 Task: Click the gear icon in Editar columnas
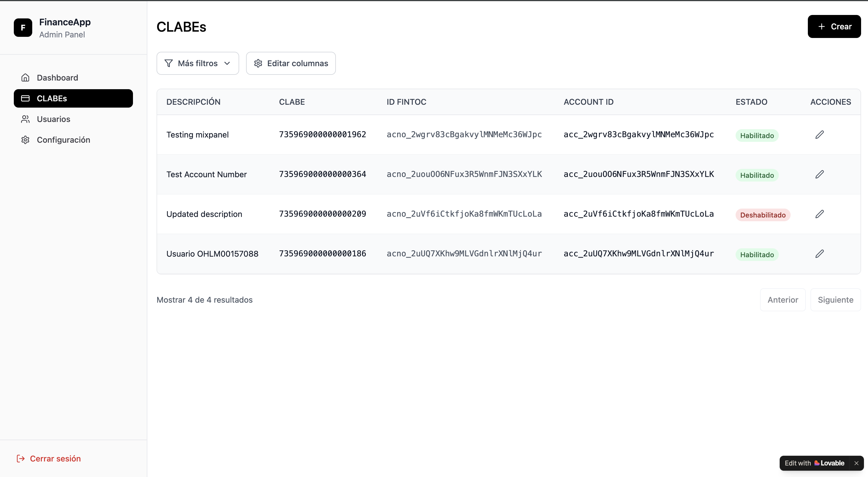258,63
